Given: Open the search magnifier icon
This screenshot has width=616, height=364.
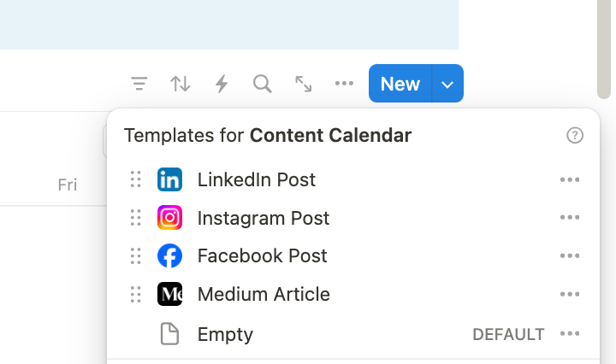Looking at the screenshot, I should 263,84.
